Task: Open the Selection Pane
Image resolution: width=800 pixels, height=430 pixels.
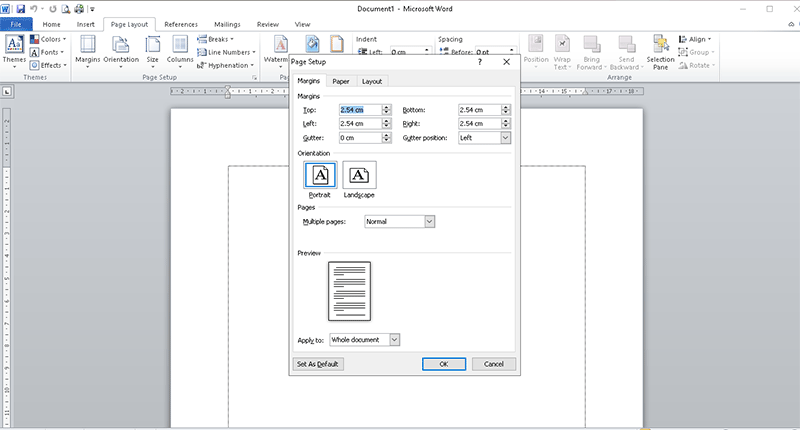Action: pyautogui.click(x=660, y=52)
